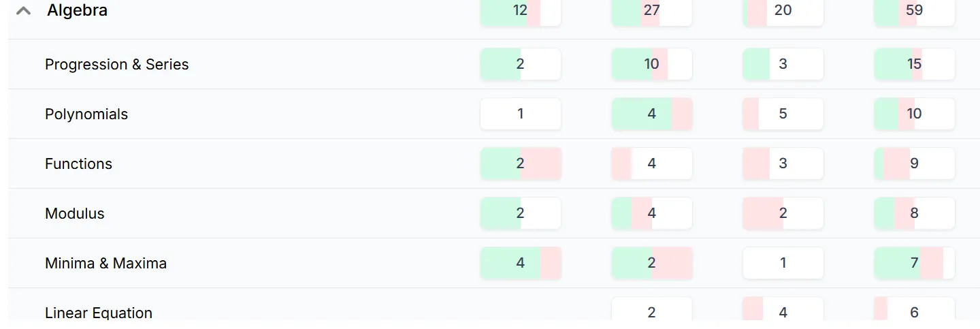Open the Progression & Series topic
The width and height of the screenshot is (980, 329).
(x=116, y=64)
